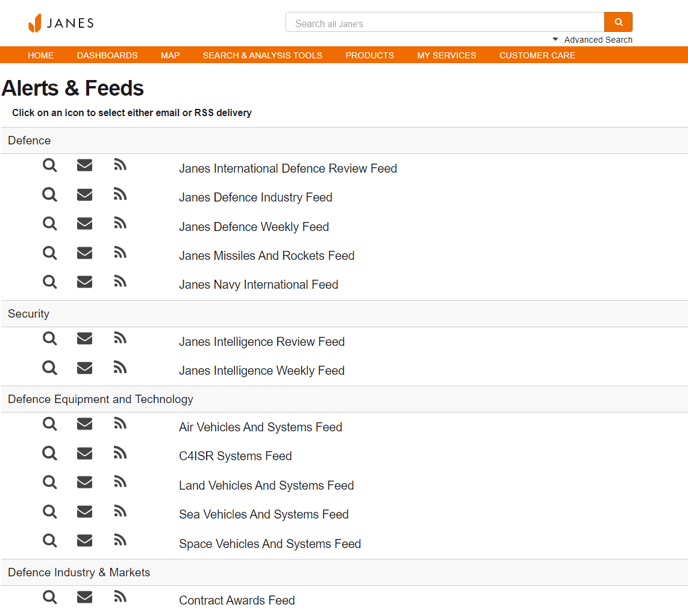Click search icon for C4ISR Systems Feed
Screen dimensions: 688x616
(50, 453)
